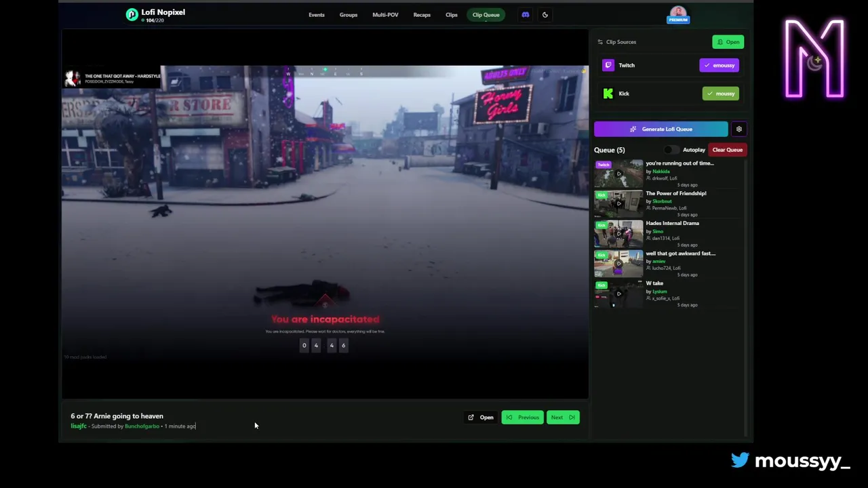Screen dimensions: 868x488
Task: Open clipper link amiev
Action: point(659,261)
